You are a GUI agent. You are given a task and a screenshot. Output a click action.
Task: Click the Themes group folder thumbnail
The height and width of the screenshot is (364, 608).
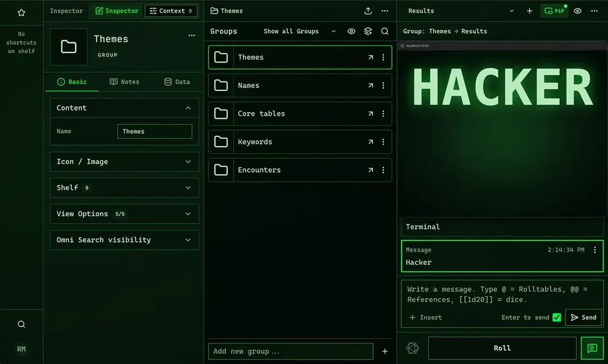pyautogui.click(x=69, y=47)
